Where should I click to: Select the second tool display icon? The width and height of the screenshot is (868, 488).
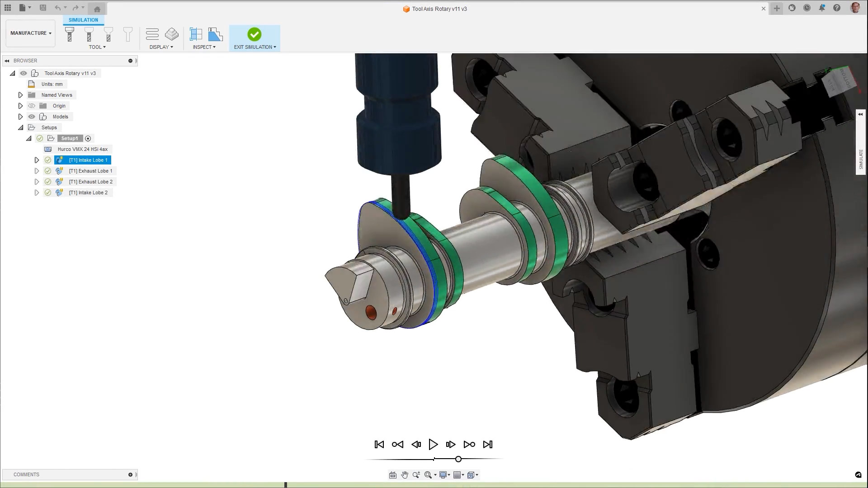click(89, 34)
